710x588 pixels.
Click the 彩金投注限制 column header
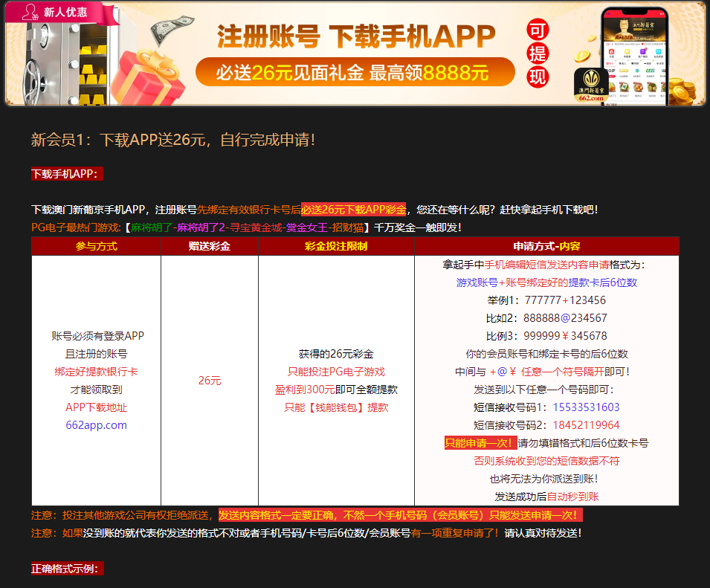(x=336, y=246)
